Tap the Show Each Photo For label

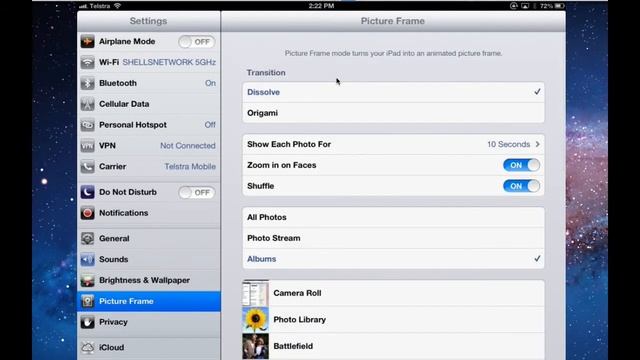click(x=289, y=144)
